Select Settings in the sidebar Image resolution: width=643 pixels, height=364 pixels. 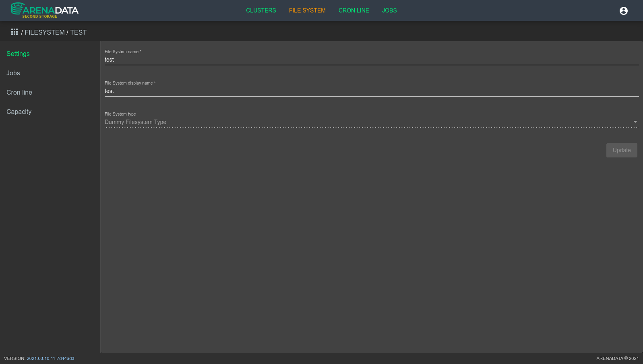click(18, 54)
